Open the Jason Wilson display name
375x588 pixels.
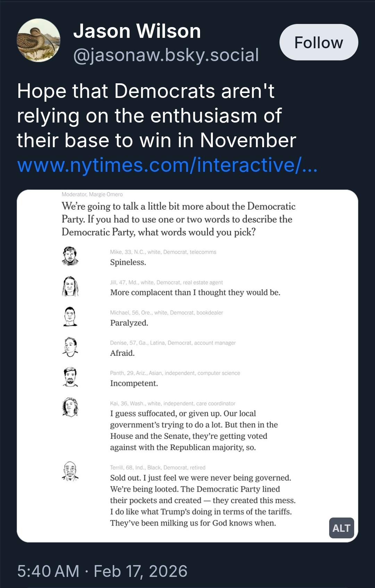137,31
